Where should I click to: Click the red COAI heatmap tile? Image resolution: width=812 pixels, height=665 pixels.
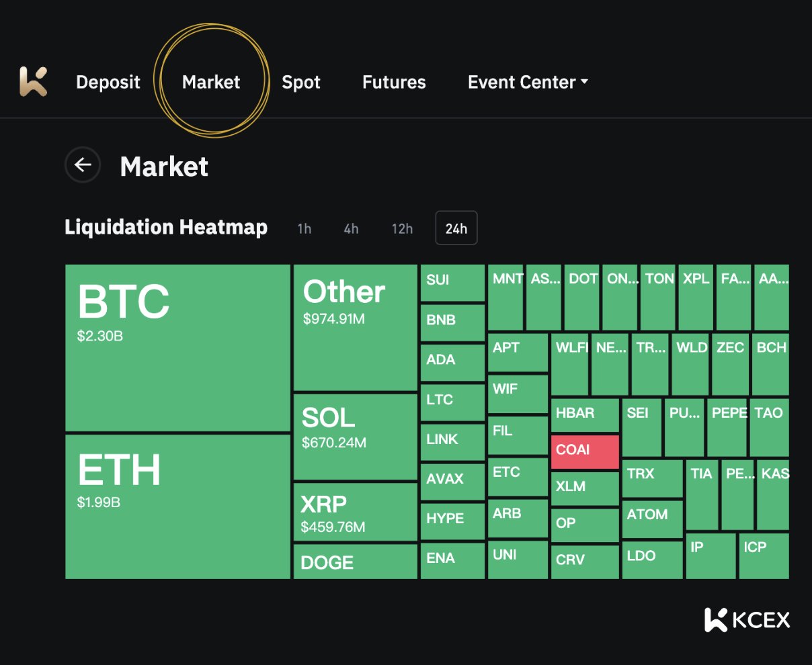[585, 451]
